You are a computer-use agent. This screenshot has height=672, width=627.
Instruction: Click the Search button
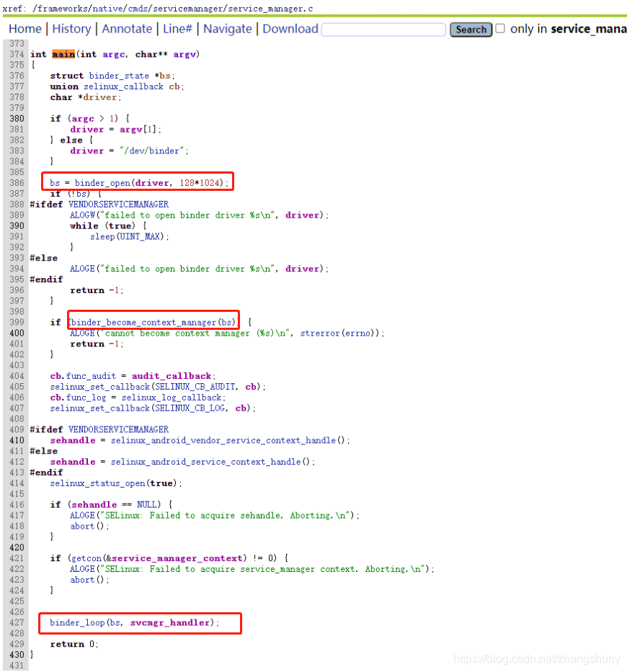[471, 30]
